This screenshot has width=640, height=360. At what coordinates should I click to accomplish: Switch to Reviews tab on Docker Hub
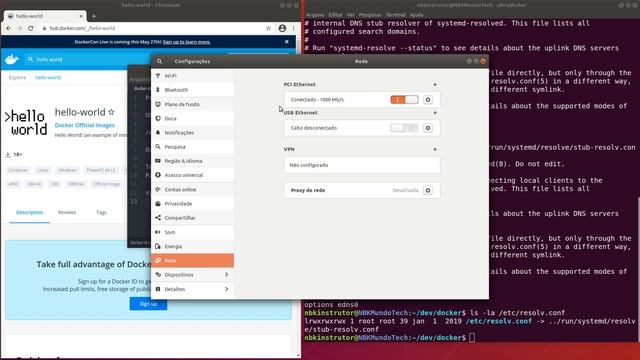pos(67,212)
